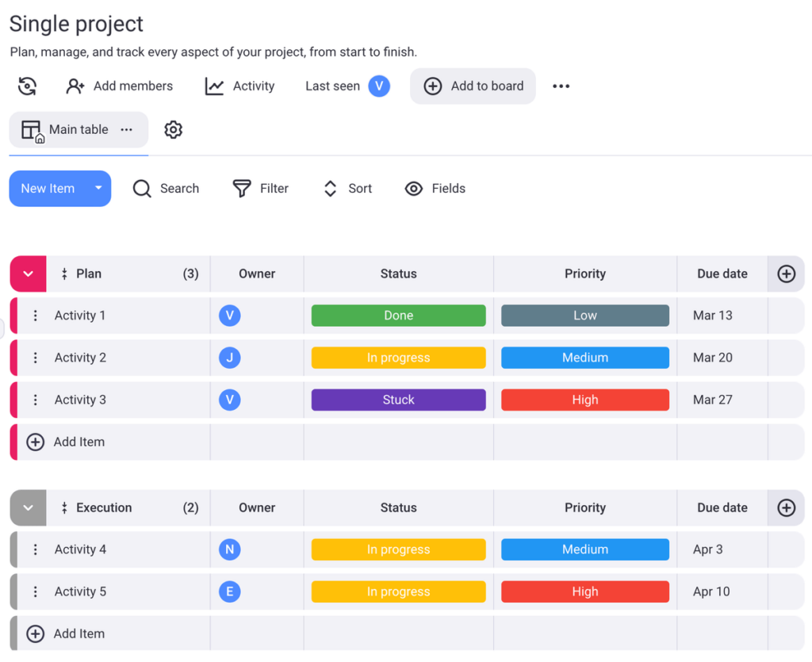Add a new column with the plus icon
This screenshot has height=662, width=812.
click(x=786, y=274)
